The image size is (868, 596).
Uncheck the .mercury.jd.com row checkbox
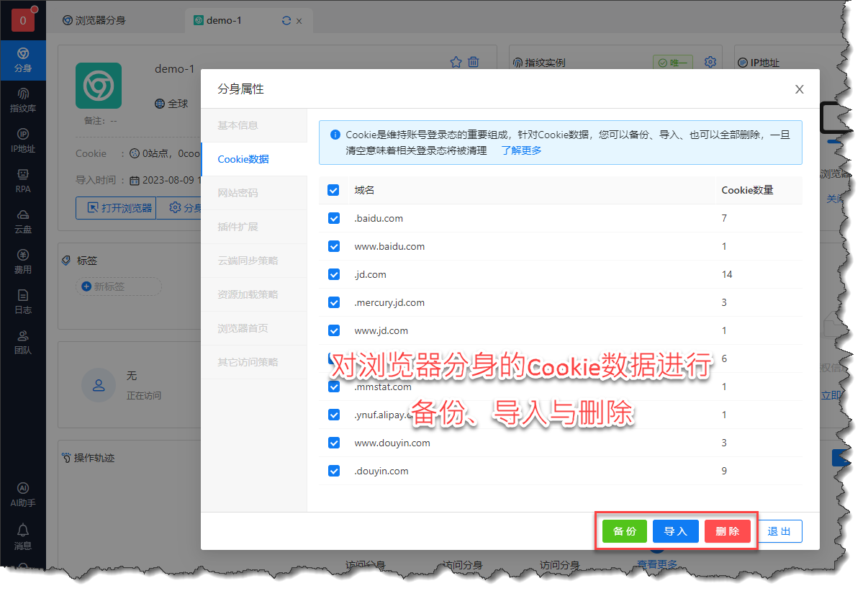334,302
